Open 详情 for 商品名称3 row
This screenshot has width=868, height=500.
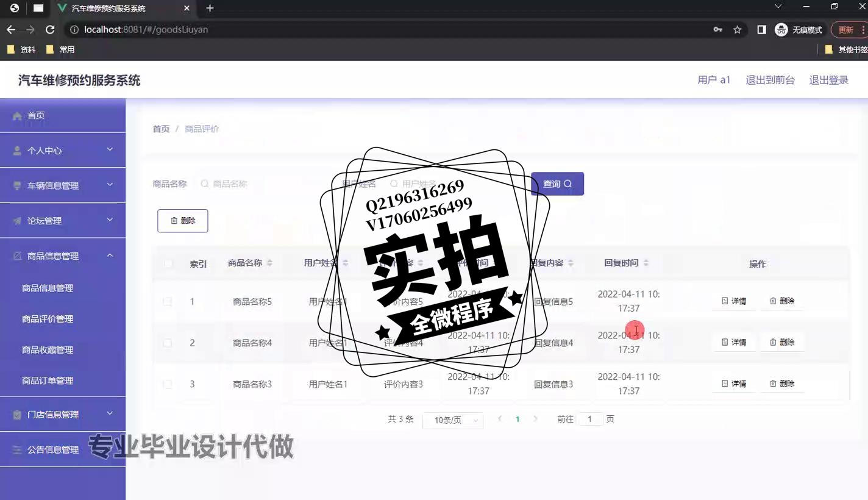[734, 384]
